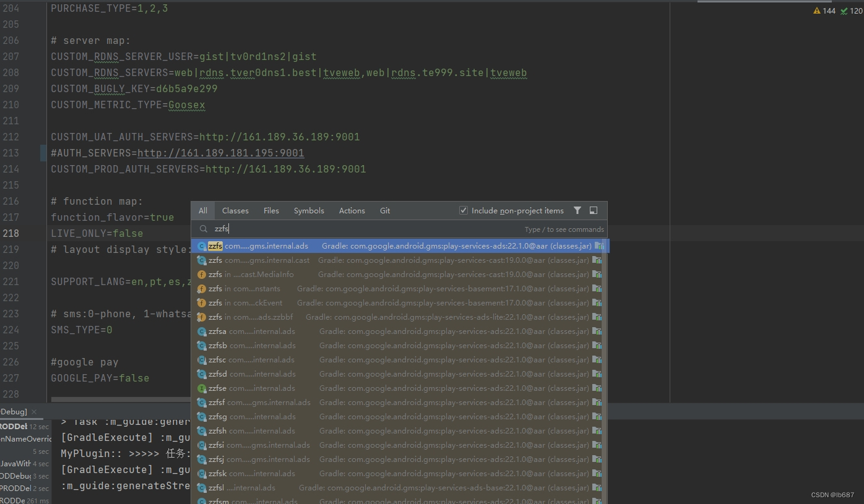
Task: Click the CUSTOM_BUGLY_KEY=d6b5a9e299 line
Action: [134, 88]
